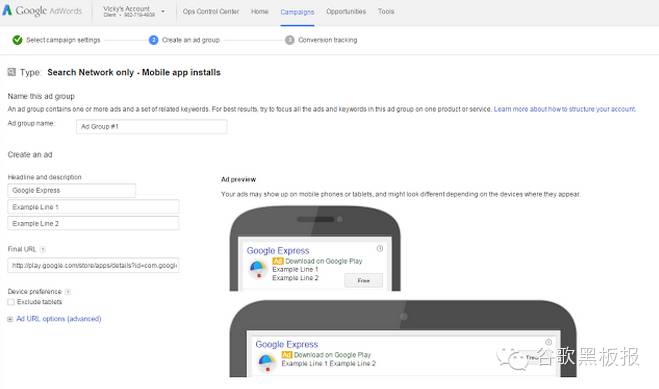The width and height of the screenshot is (659, 389).
Task: Edit the Example Line 1 field
Action: [x=93, y=207]
